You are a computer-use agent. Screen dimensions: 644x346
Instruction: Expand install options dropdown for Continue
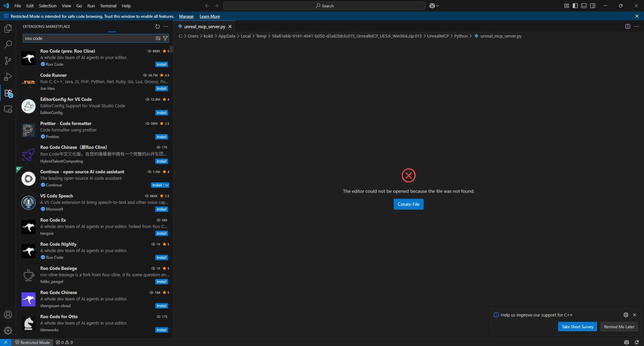166,185
